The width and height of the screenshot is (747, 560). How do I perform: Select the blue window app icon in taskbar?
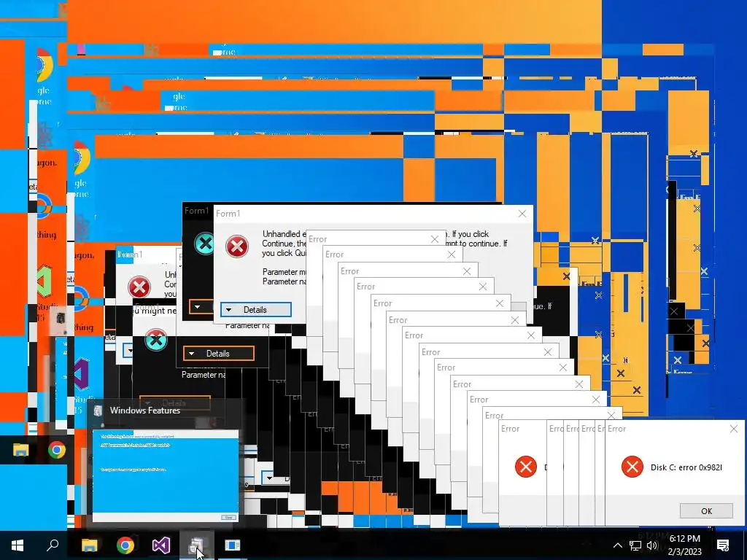pyautogui.click(x=233, y=545)
